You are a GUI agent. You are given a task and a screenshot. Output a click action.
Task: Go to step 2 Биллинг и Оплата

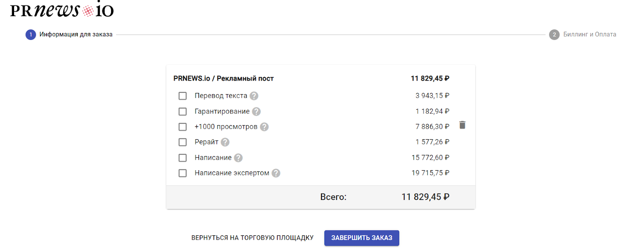point(582,35)
